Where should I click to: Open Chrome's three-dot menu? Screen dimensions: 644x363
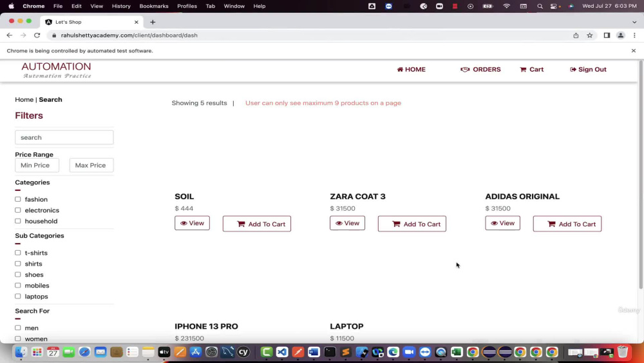(634, 35)
